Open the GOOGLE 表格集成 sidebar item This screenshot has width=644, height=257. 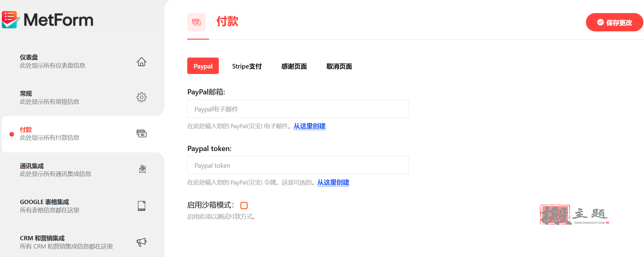83,206
